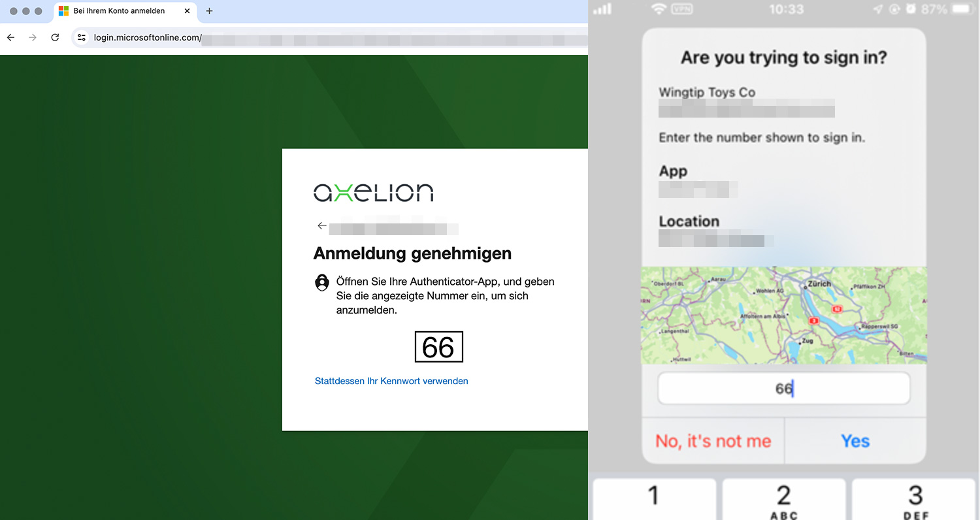980x520 pixels.
Task: Click the browser forward navigation arrow
Action: 33,37
